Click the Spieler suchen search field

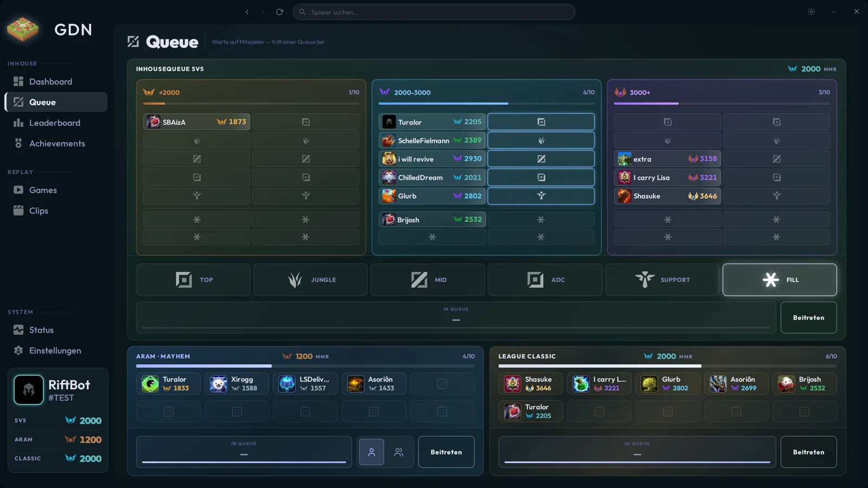434,12
